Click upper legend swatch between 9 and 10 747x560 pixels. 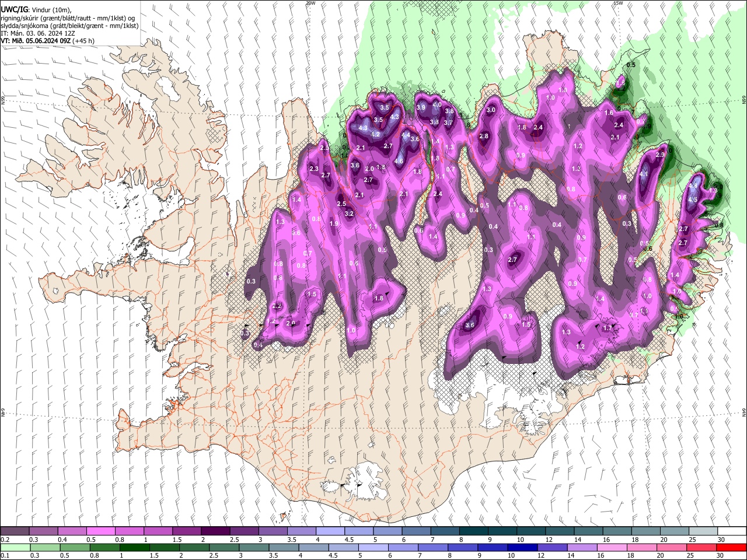pos(501,531)
